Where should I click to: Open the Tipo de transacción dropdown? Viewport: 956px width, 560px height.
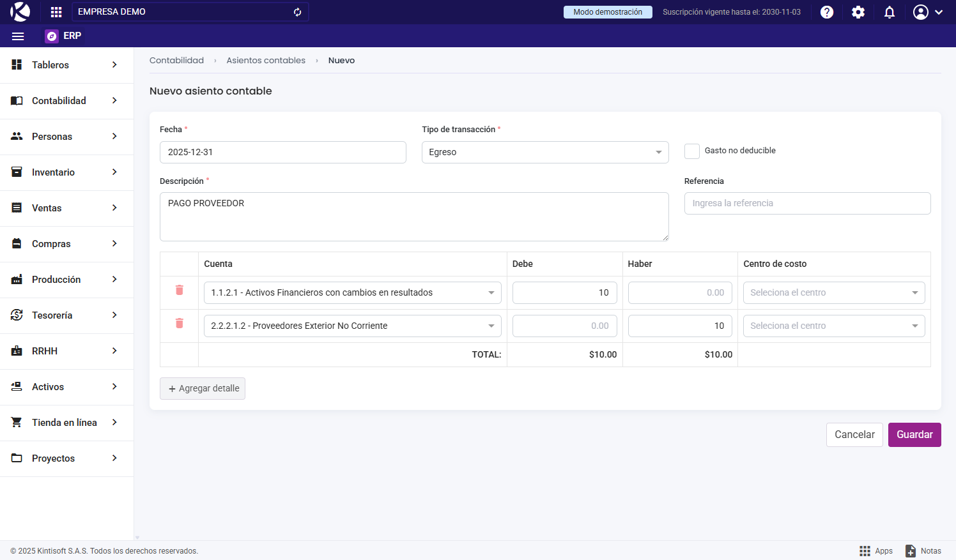pyautogui.click(x=544, y=153)
